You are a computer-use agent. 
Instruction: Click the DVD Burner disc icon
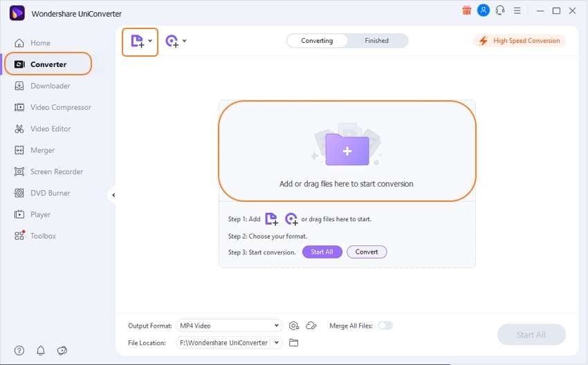tap(19, 193)
